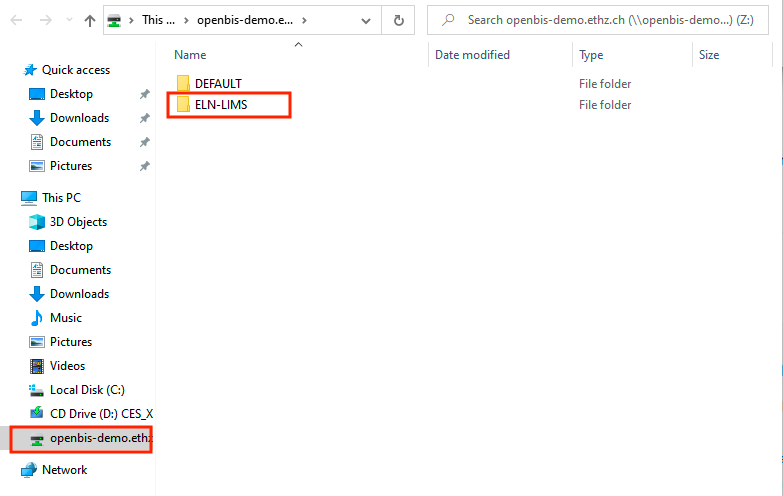Select the DEFAULT folder icon
783x496 pixels.
point(183,83)
